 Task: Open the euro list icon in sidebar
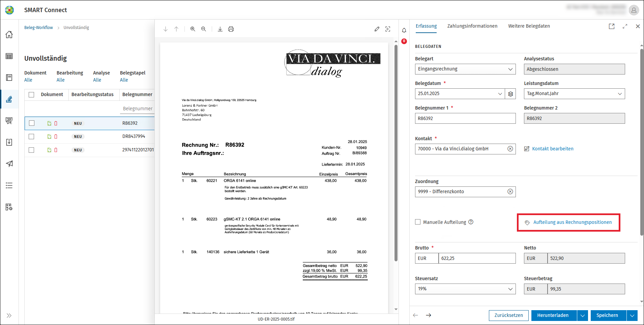tap(9, 121)
